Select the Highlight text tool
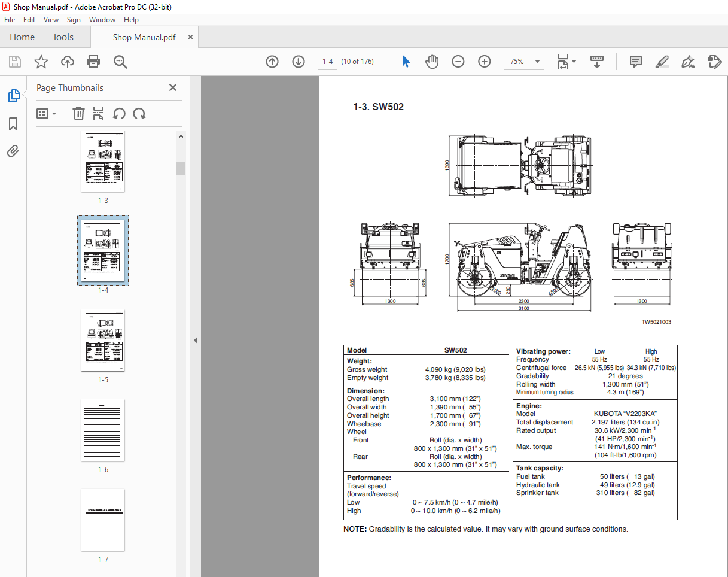 click(x=662, y=62)
